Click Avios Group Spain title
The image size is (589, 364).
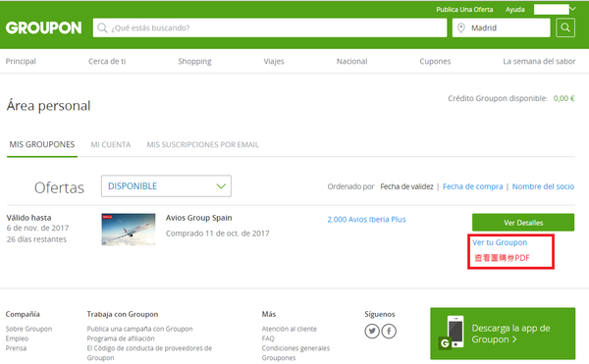(198, 218)
